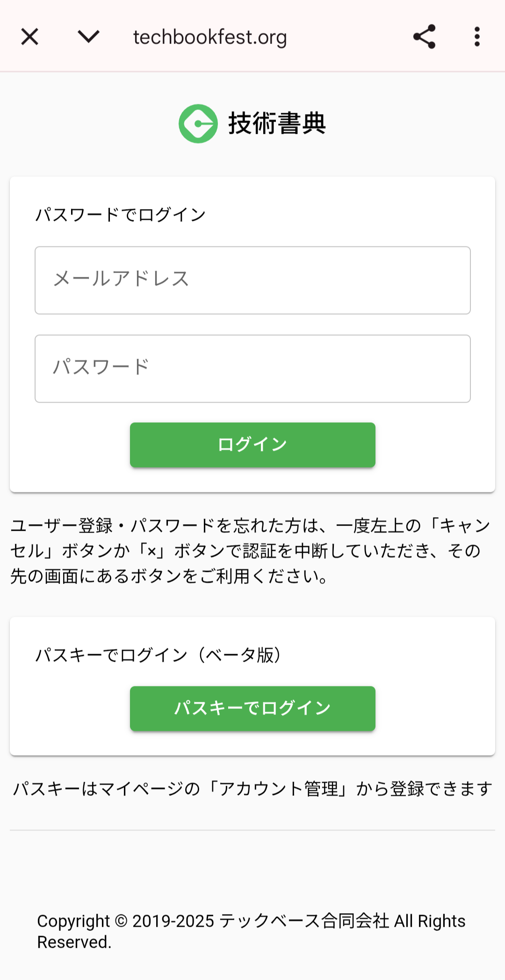
Task: Tap the 「アカウント管理」 text in the passkey note
Action: click(x=279, y=789)
